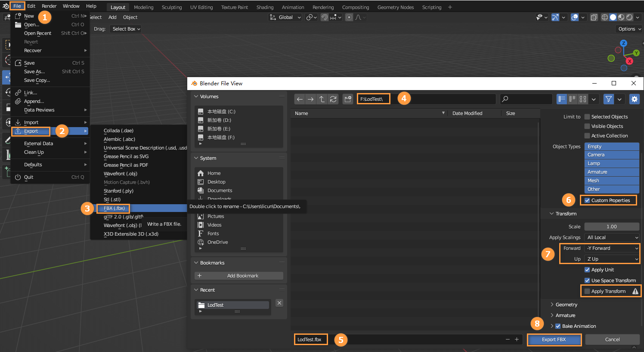Open Forward axis dropdown
Screen dimensions: 644x352
[612, 248]
